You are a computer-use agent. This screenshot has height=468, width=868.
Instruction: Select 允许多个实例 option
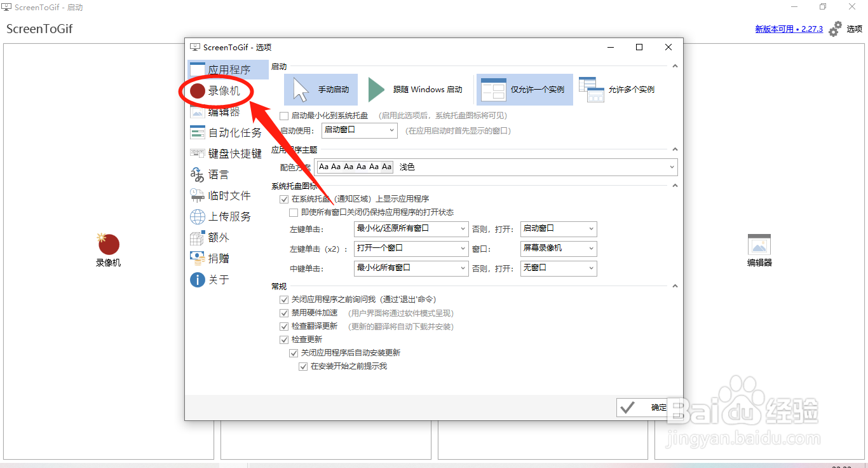point(617,90)
